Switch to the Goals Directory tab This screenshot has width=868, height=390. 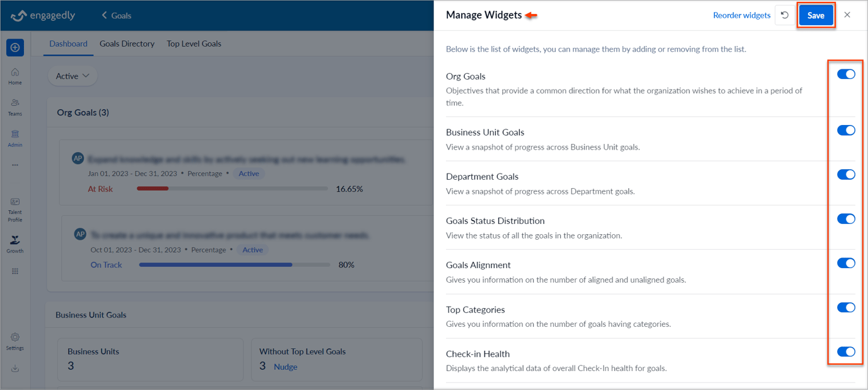(x=126, y=44)
